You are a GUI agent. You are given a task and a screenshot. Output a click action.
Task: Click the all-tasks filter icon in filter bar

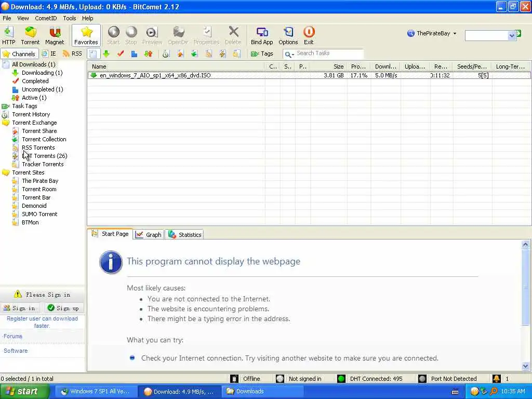click(x=94, y=54)
